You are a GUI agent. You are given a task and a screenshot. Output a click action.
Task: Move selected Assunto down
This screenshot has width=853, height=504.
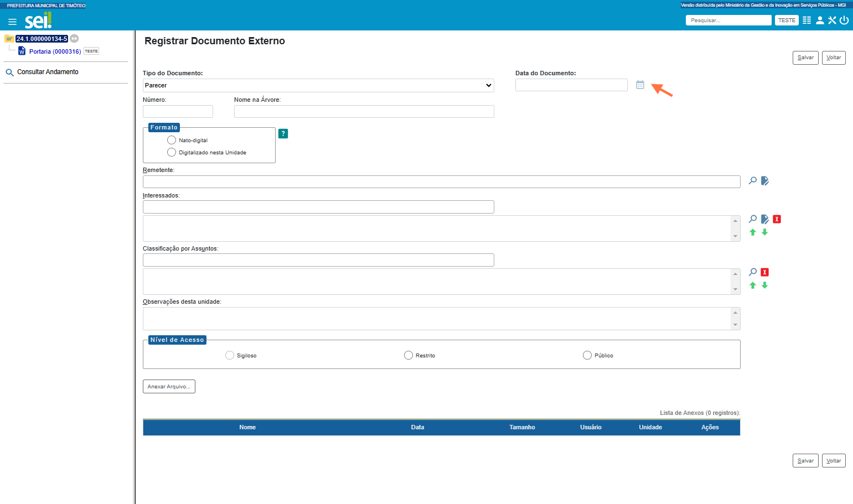pos(765,285)
